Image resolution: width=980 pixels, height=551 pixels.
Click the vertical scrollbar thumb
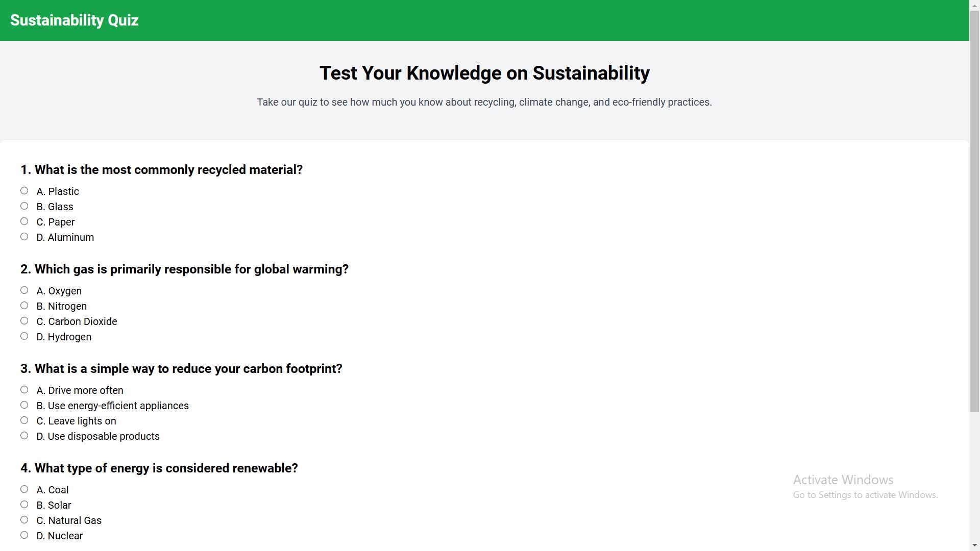[x=974, y=212]
